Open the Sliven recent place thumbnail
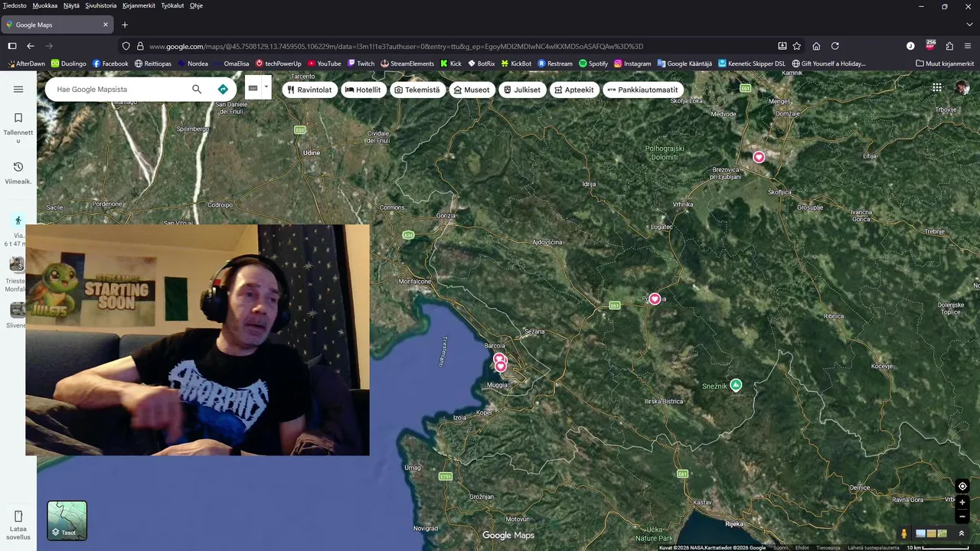This screenshot has height=551, width=980. coord(17,310)
